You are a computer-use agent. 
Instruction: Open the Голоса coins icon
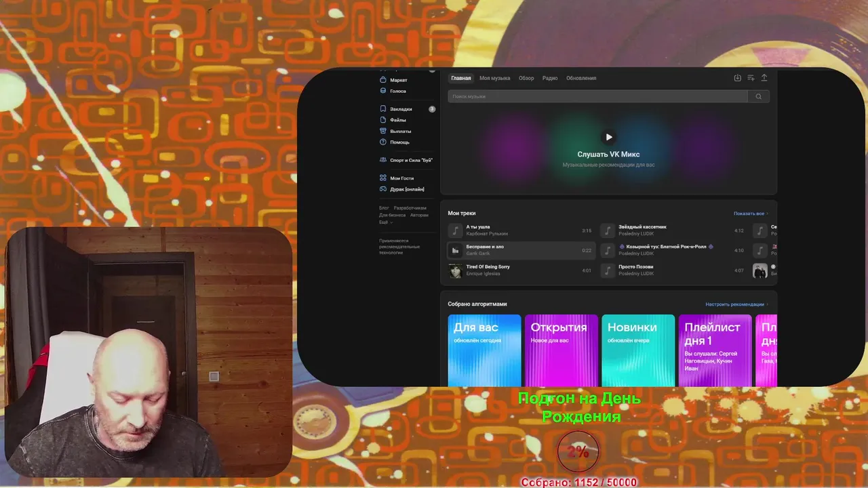[x=383, y=91]
